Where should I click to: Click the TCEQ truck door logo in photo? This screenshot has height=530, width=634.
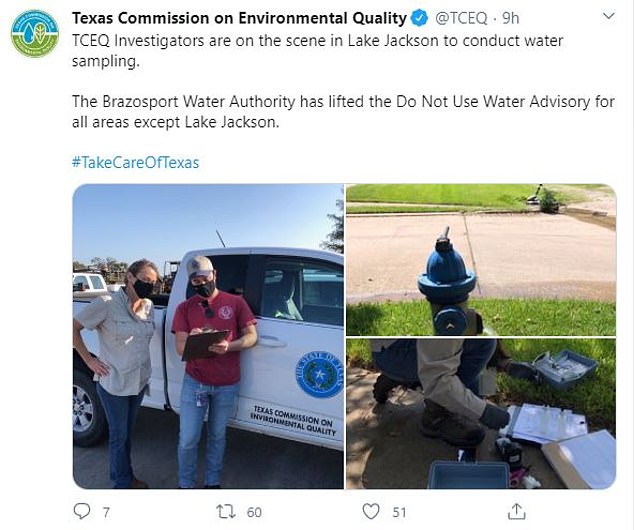(319, 374)
